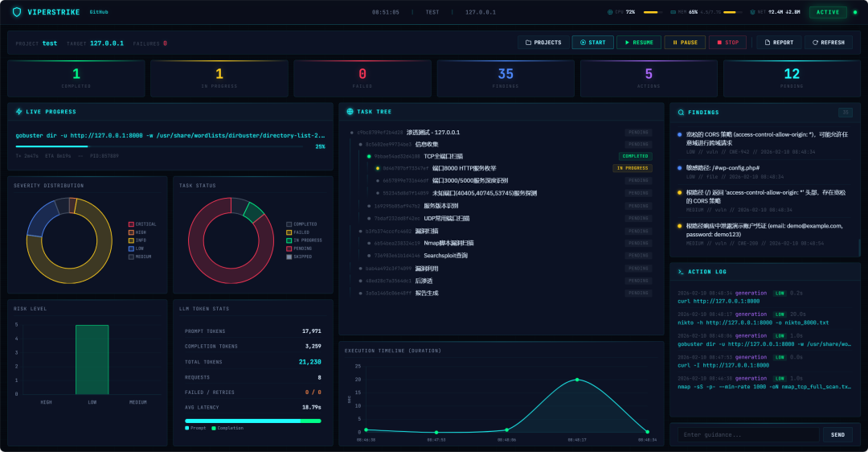Click the Findings magnifier icon

tap(681, 113)
